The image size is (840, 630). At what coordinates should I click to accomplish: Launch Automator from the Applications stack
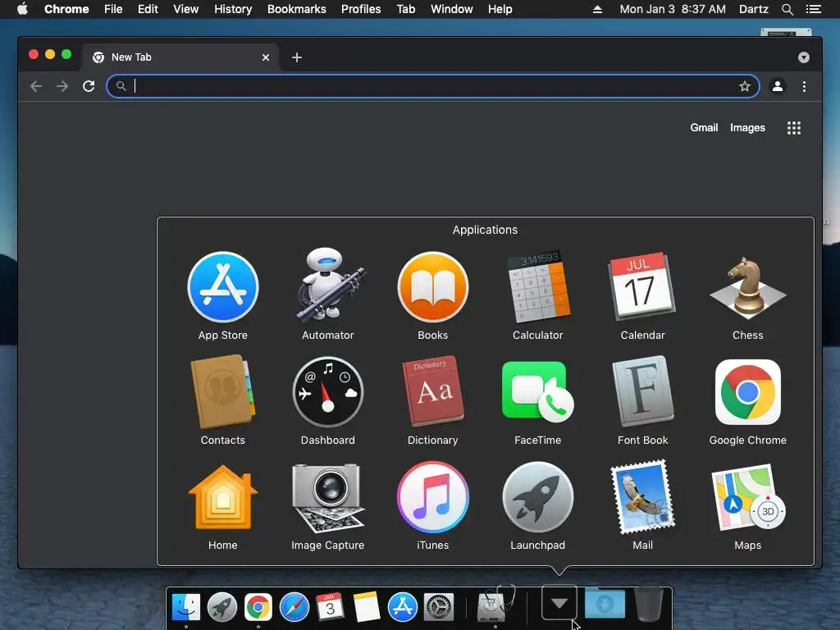pos(328,286)
